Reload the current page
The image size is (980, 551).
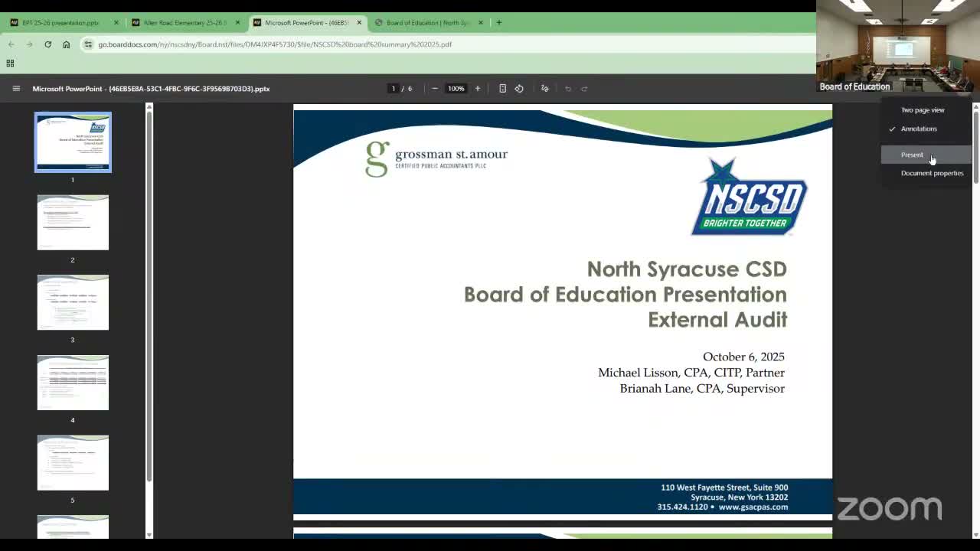tap(47, 44)
